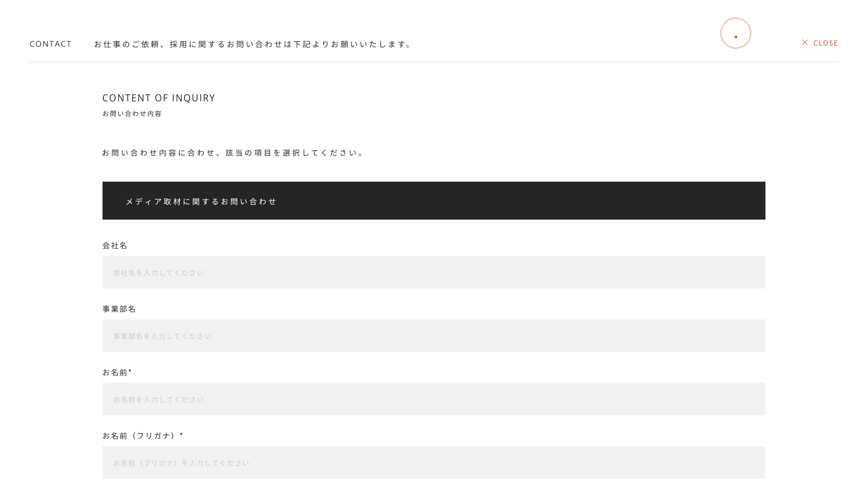Click the orange dot inside the circle

pos(736,37)
